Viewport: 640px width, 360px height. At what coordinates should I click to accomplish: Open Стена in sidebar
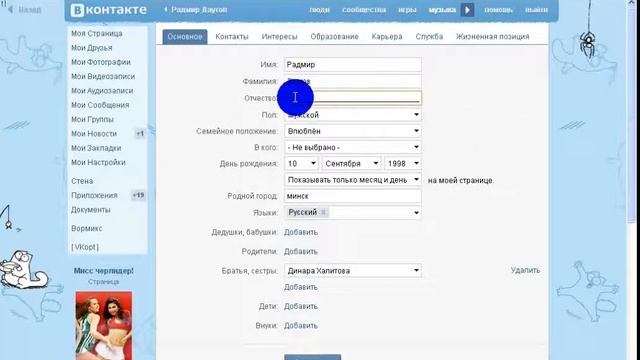(82, 181)
